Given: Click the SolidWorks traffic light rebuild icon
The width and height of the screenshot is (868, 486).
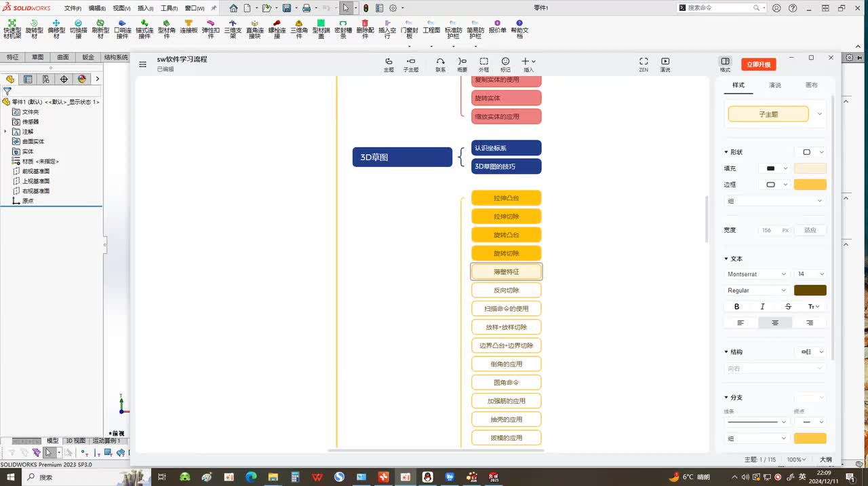Looking at the screenshot, I should click(x=366, y=8).
